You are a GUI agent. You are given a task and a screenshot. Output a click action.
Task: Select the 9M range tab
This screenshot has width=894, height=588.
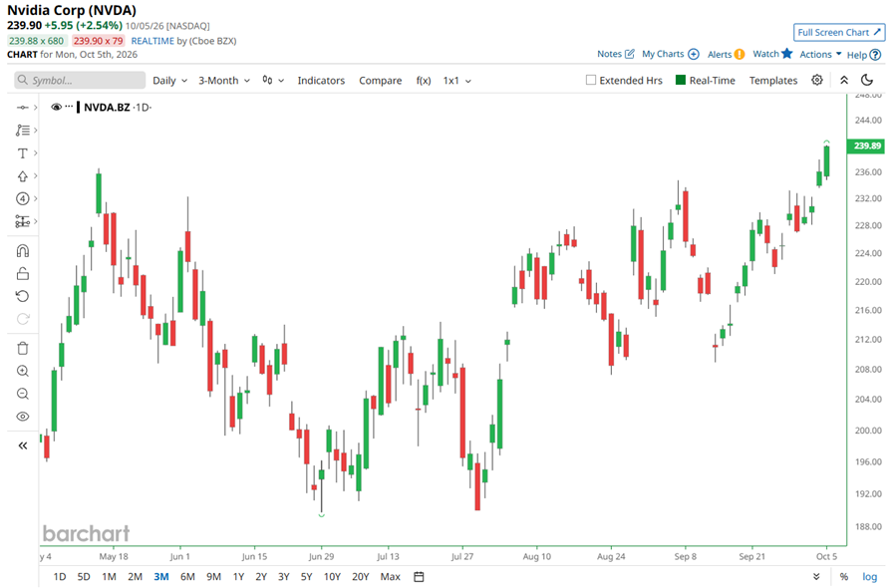point(213,577)
